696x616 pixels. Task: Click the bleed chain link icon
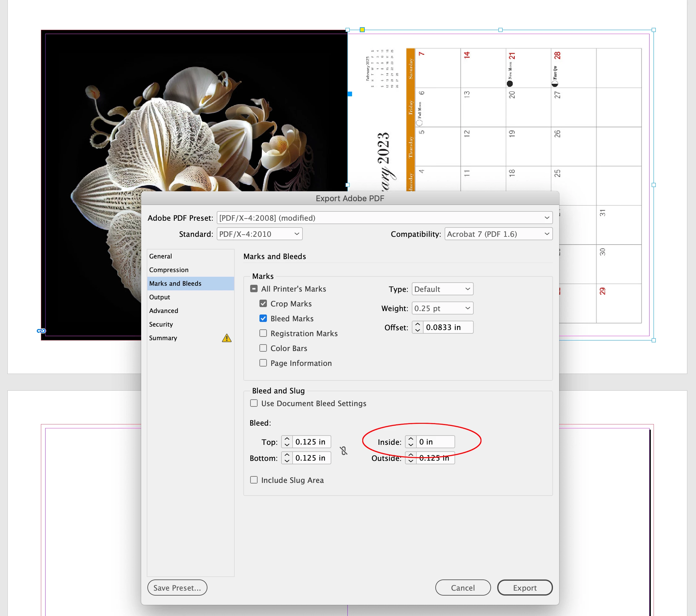(x=344, y=450)
